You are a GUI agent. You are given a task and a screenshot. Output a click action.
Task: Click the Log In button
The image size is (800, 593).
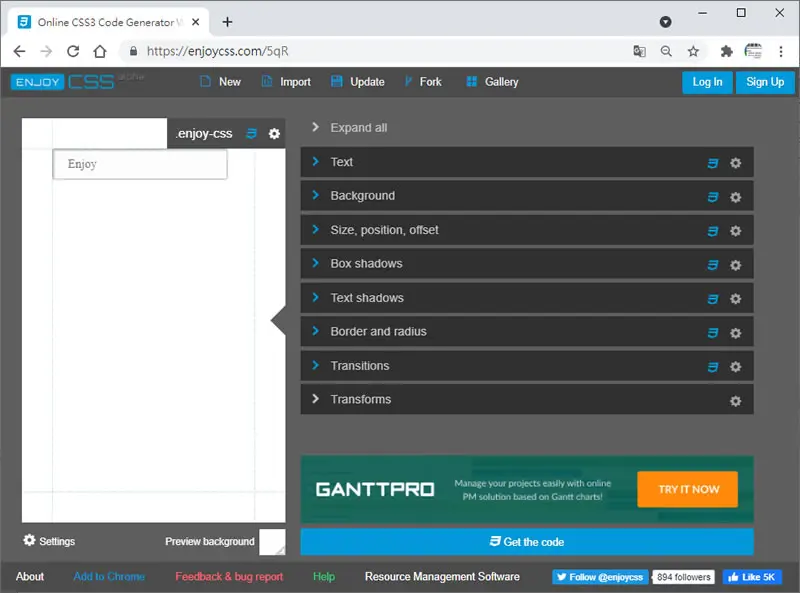(x=707, y=82)
